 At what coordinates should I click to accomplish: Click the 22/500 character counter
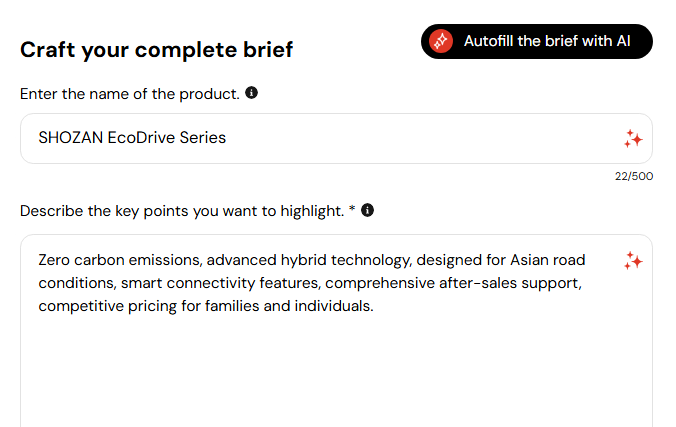[x=633, y=177]
